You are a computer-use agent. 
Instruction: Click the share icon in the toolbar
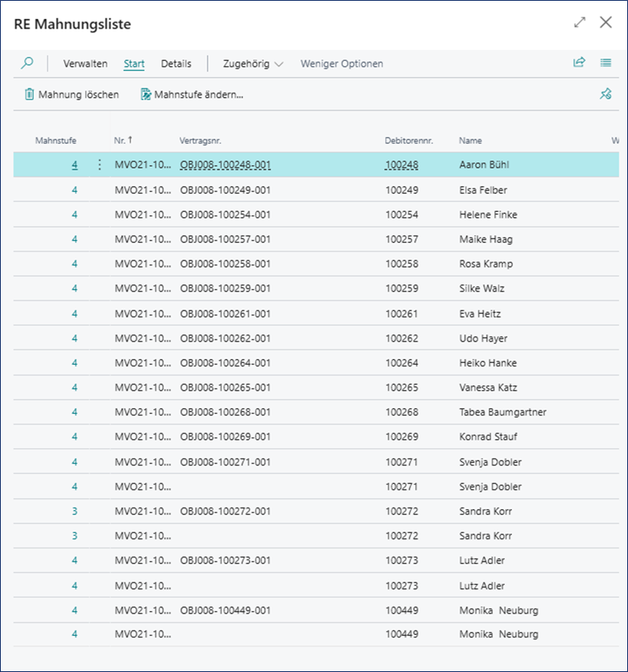click(579, 63)
